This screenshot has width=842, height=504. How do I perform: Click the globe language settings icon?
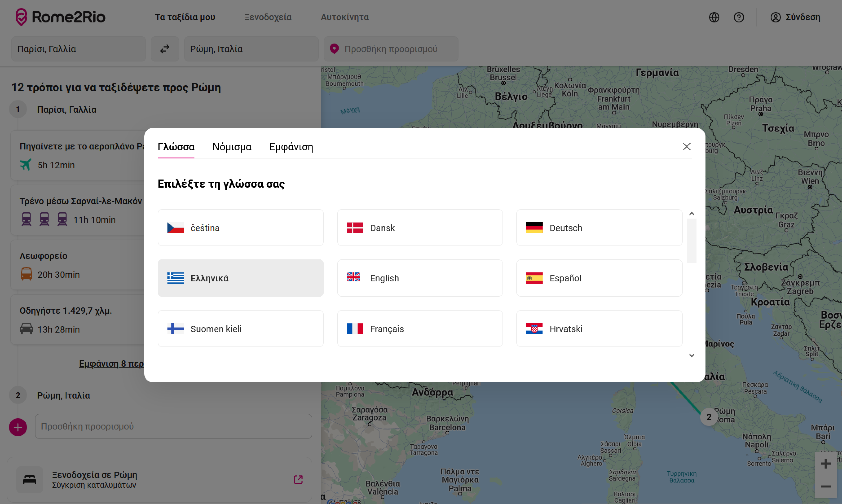[x=714, y=17]
